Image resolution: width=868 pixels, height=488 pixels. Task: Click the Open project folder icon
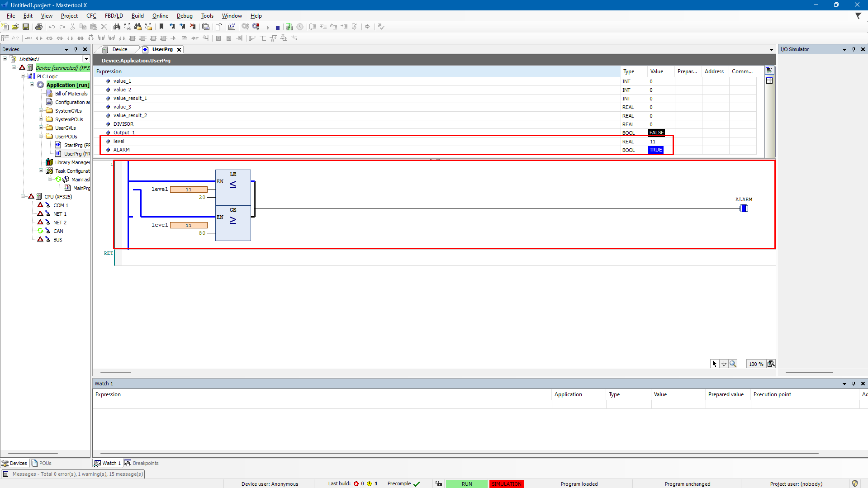tap(15, 27)
